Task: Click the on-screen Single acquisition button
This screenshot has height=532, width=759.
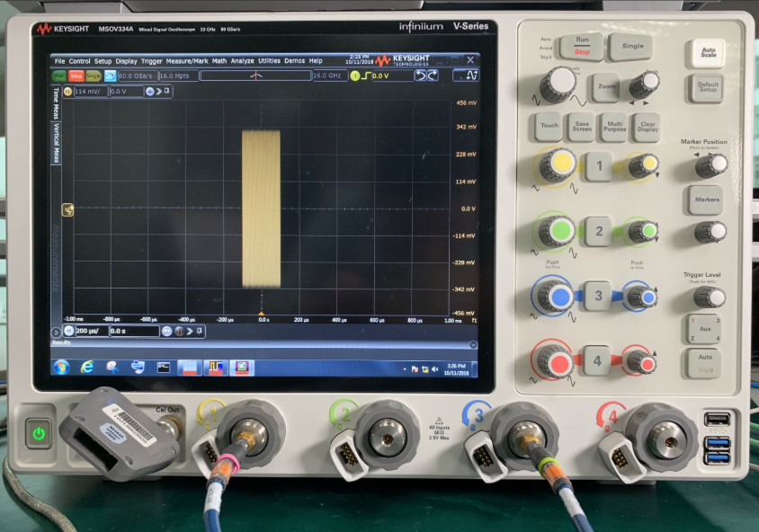Action: pyautogui.click(x=94, y=76)
